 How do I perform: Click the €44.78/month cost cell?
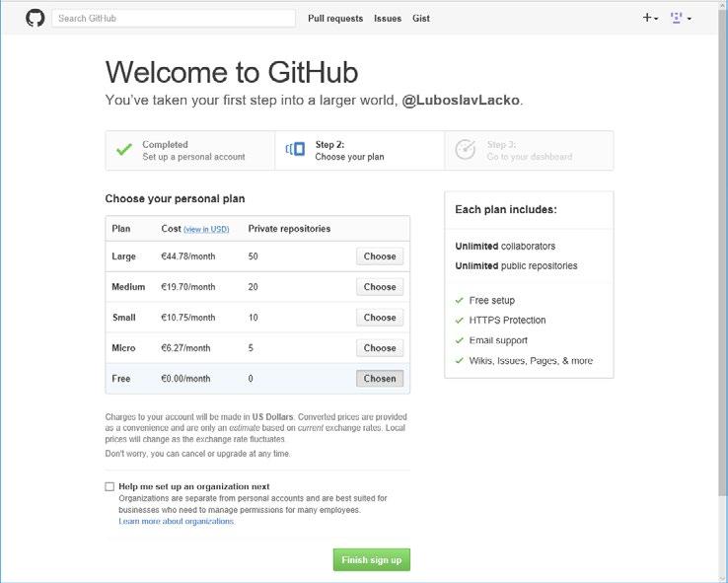[x=188, y=256]
